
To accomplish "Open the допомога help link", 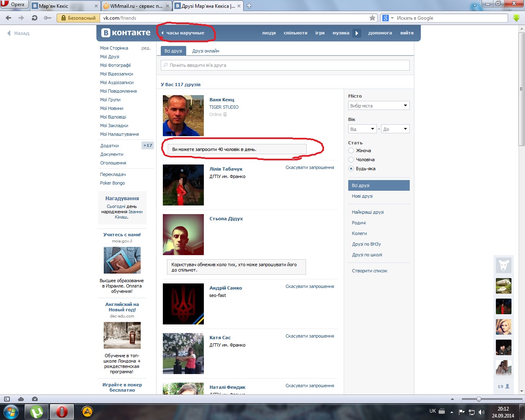I will (x=380, y=33).
